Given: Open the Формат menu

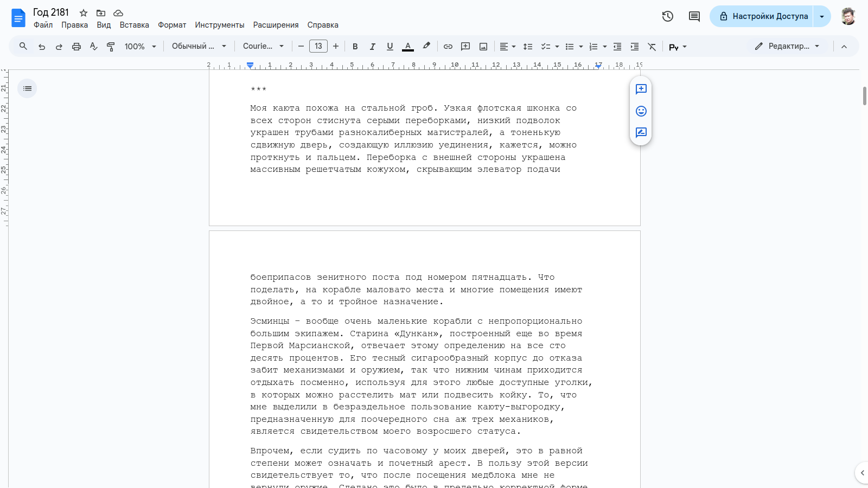Looking at the screenshot, I should tap(172, 25).
